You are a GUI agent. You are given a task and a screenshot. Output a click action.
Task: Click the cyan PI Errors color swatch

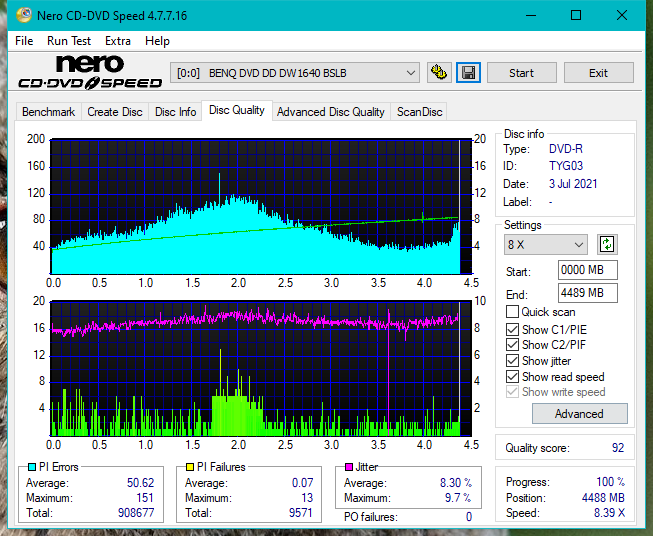tap(32, 467)
